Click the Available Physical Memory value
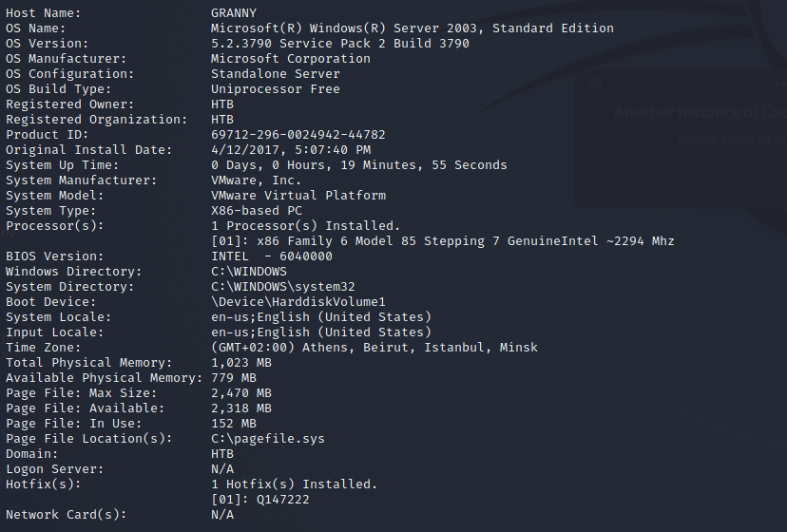This screenshot has height=532, width=787. coord(233,378)
